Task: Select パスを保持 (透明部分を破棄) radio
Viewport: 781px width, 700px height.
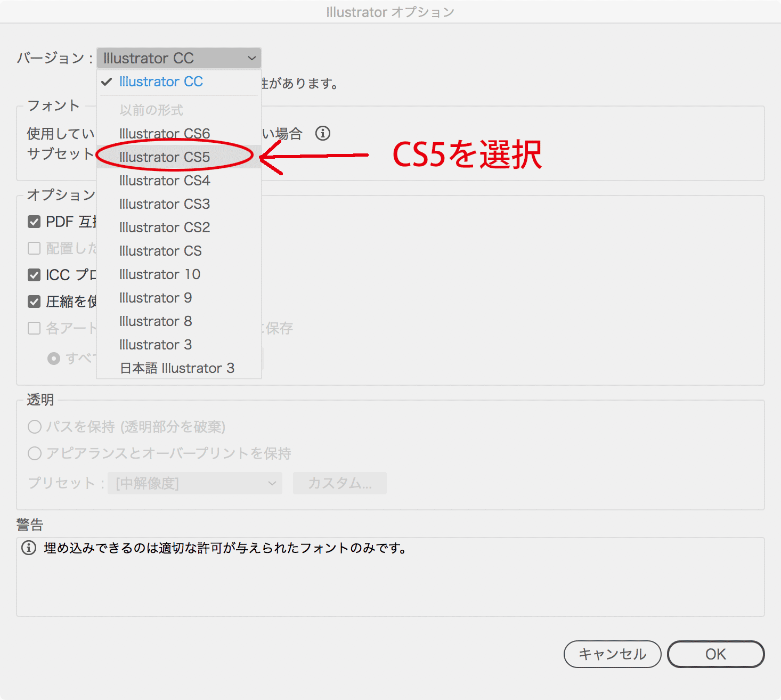Action: tap(35, 427)
